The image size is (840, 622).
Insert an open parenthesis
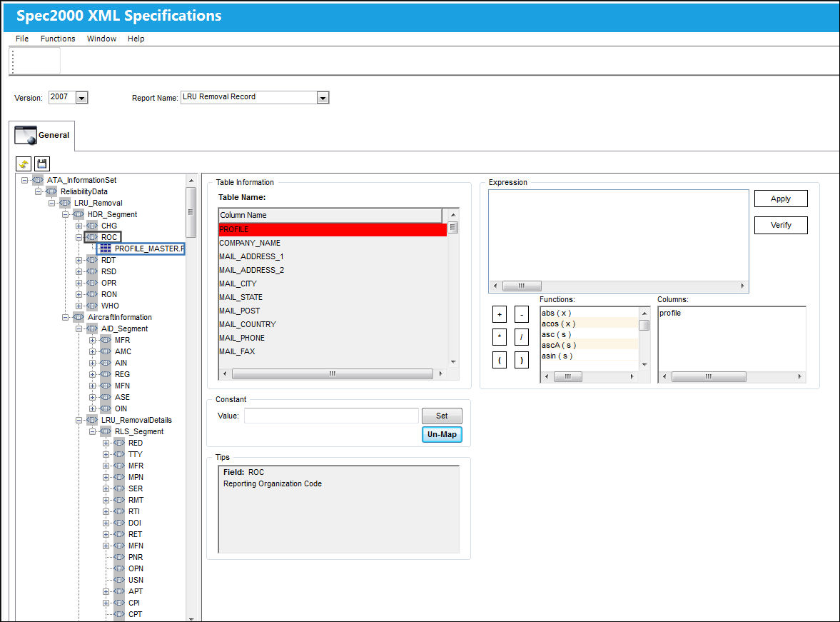pyautogui.click(x=500, y=360)
